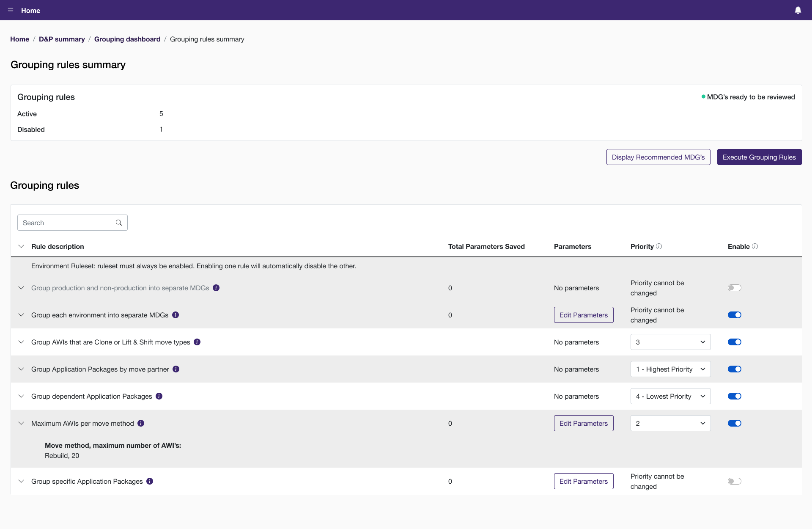Screen dimensions: 812x529
Task: Go to D&P summary breadcrumb
Action: point(62,39)
